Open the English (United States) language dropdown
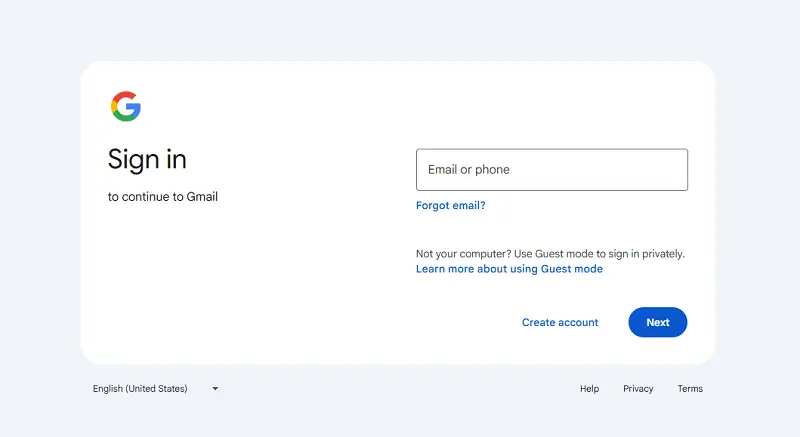This screenshot has height=437, width=800. [156, 389]
